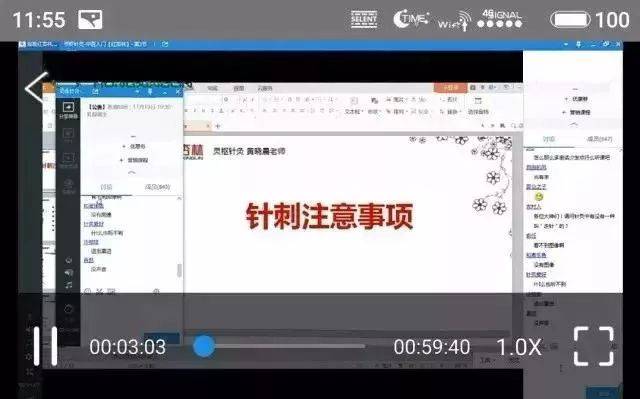Tap the silent mode status icon
The width and height of the screenshot is (640, 399).
pyautogui.click(x=364, y=19)
